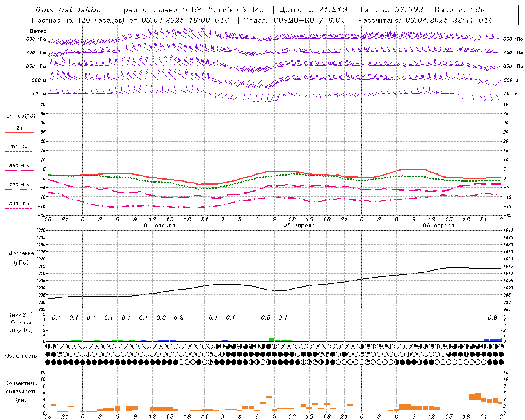Viewport: 525px width, 420px height.
Task: Click the '0.9' precipitation value
Action: click(x=493, y=318)
